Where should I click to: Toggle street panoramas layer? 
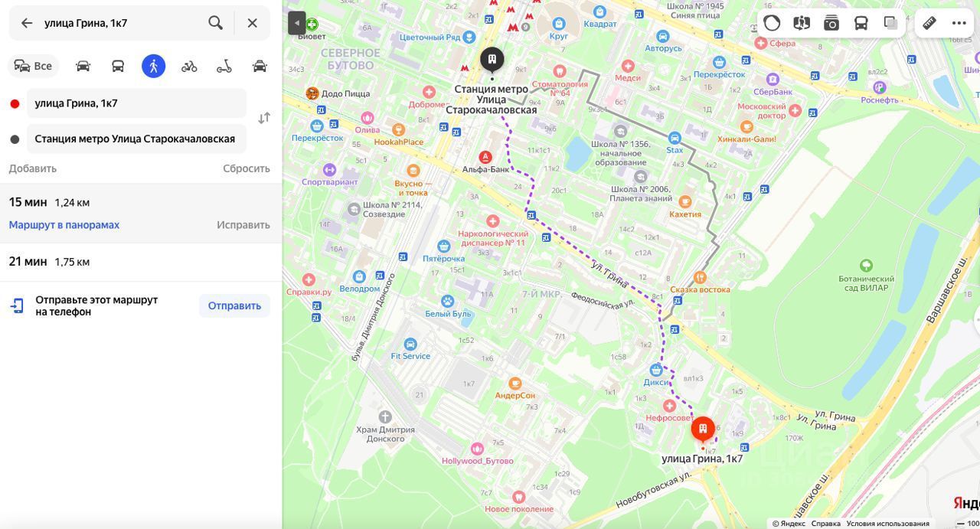tap(802, 23)
